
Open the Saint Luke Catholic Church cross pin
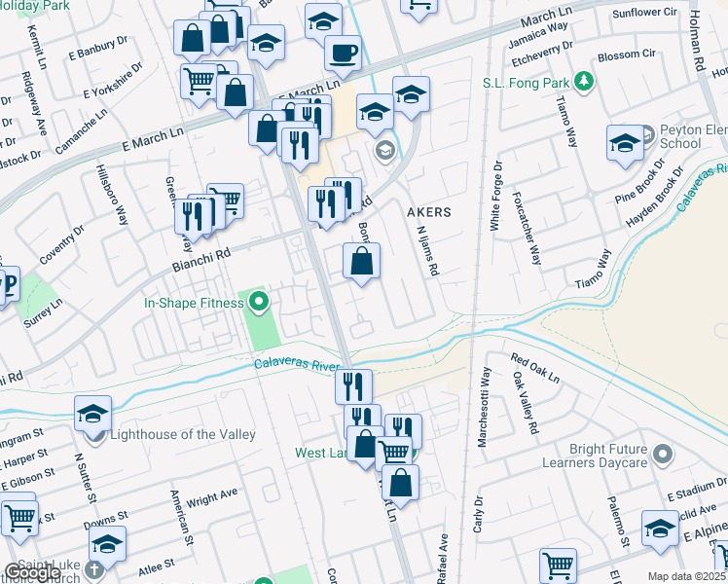93,569
